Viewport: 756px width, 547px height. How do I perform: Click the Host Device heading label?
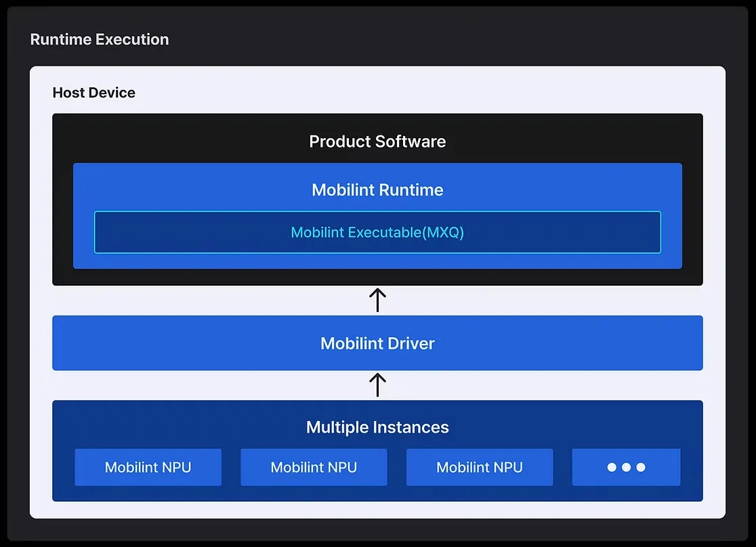point(93,93)
